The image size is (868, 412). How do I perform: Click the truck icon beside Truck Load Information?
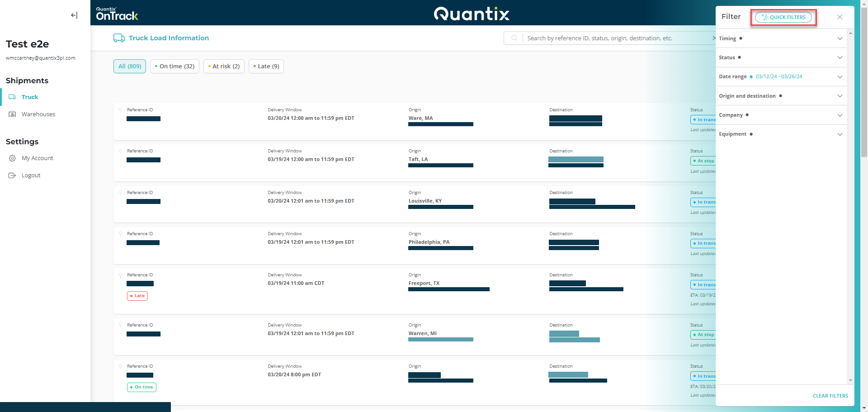tap(119, 38)
